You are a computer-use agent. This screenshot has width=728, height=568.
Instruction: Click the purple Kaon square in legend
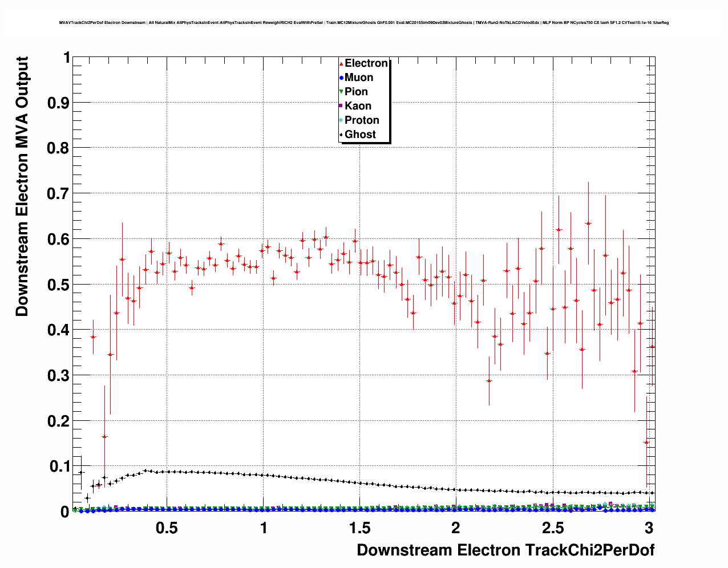[x=341, y=106]
